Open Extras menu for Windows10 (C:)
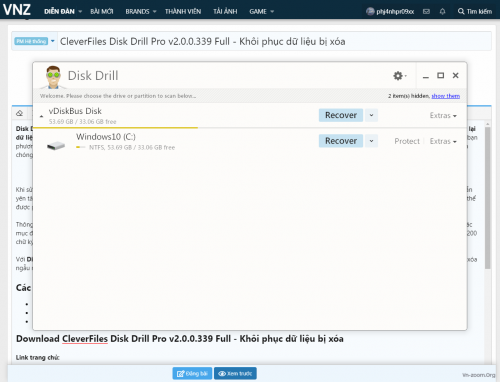 pos(443,141)
